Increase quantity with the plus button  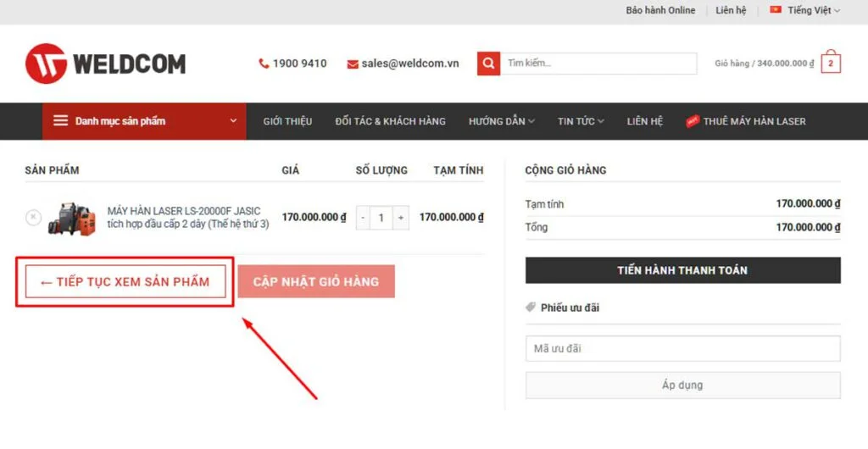point(401,218)
